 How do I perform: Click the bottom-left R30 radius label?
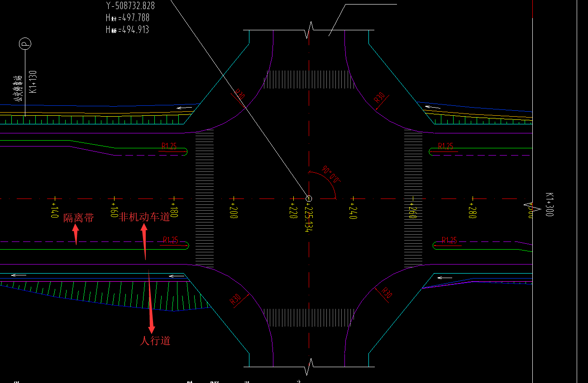tap(235, 299)
